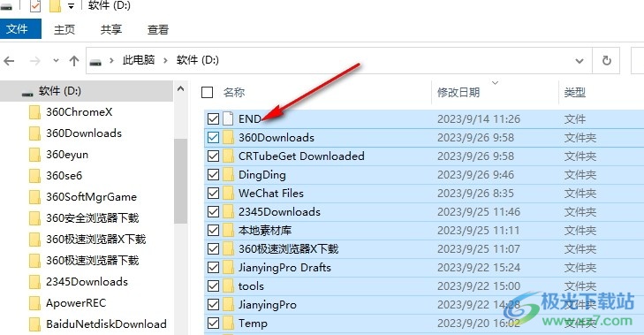Screen dimensions: 644x335
Task: Click date 2023/9/14 11:26 of END
Action: 479,118
